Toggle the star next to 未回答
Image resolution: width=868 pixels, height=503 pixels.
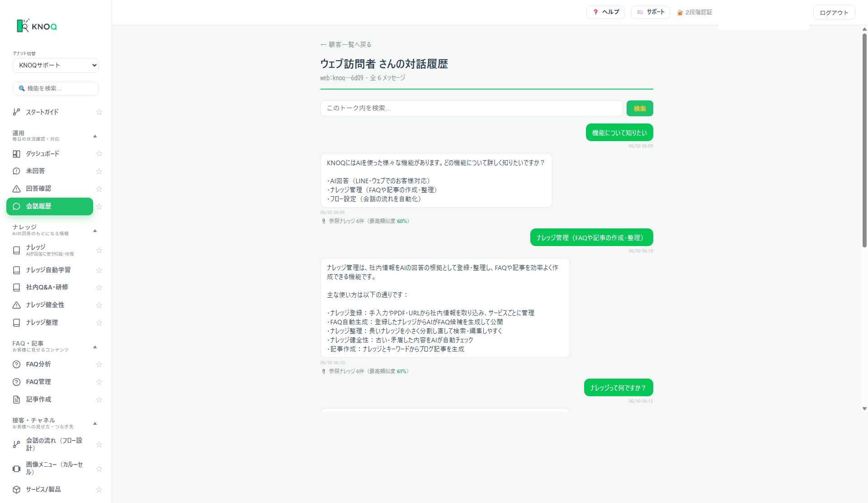tap(99, 171)
